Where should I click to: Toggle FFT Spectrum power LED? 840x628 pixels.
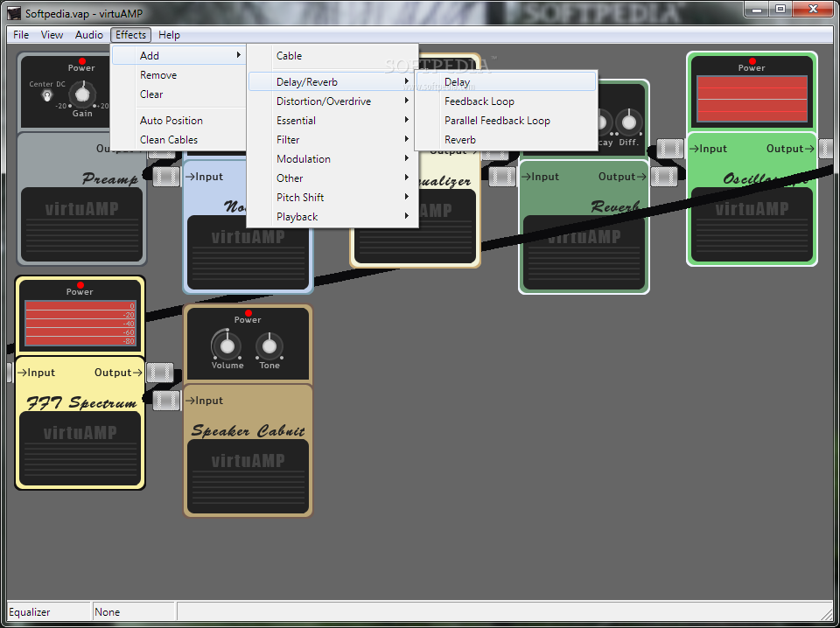(x=80, y=285)
